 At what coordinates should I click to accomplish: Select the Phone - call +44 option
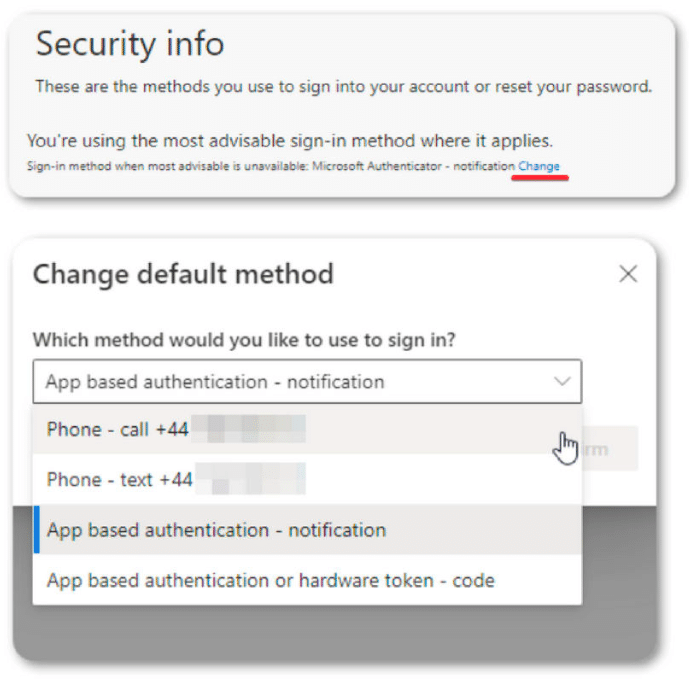coord(307,429)
